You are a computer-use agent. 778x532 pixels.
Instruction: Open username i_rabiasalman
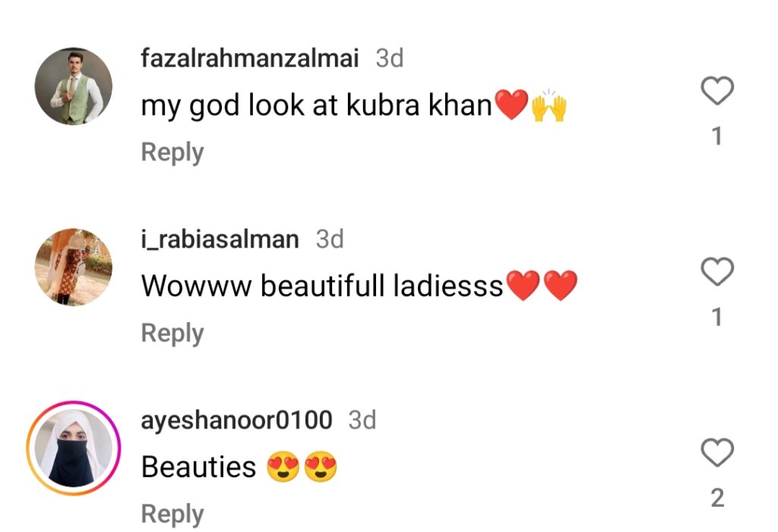click(x=220, y=239)
